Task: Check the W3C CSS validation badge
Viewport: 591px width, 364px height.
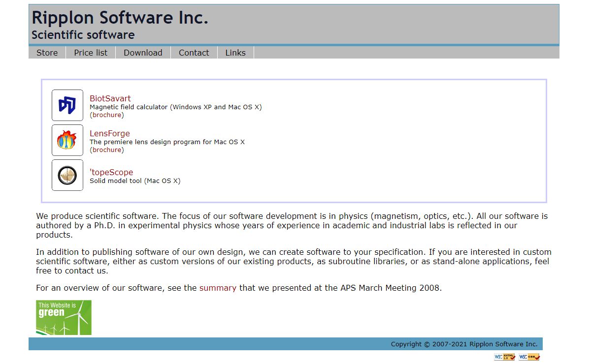Action: click(529, 357)
